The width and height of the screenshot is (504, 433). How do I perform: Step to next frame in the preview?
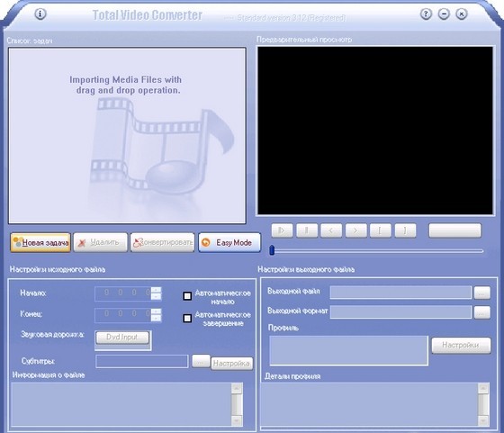pyautogui.click(x=355, y=230)
